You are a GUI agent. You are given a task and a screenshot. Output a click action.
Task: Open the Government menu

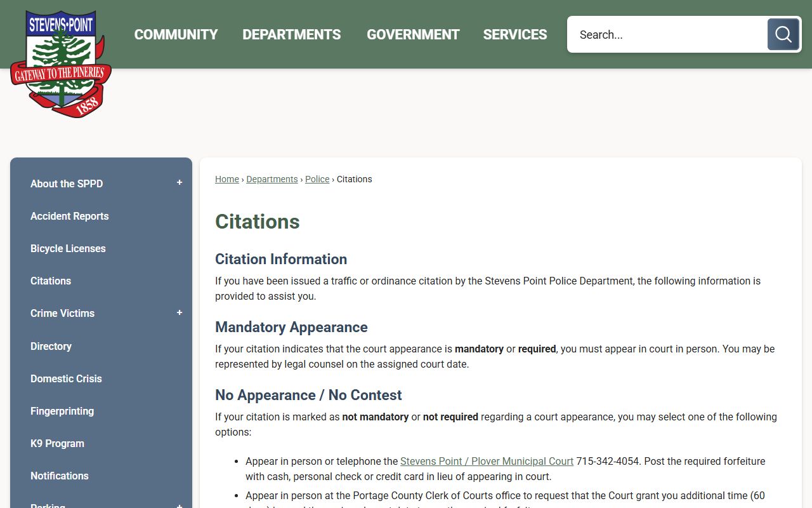(x=413, y=34)
